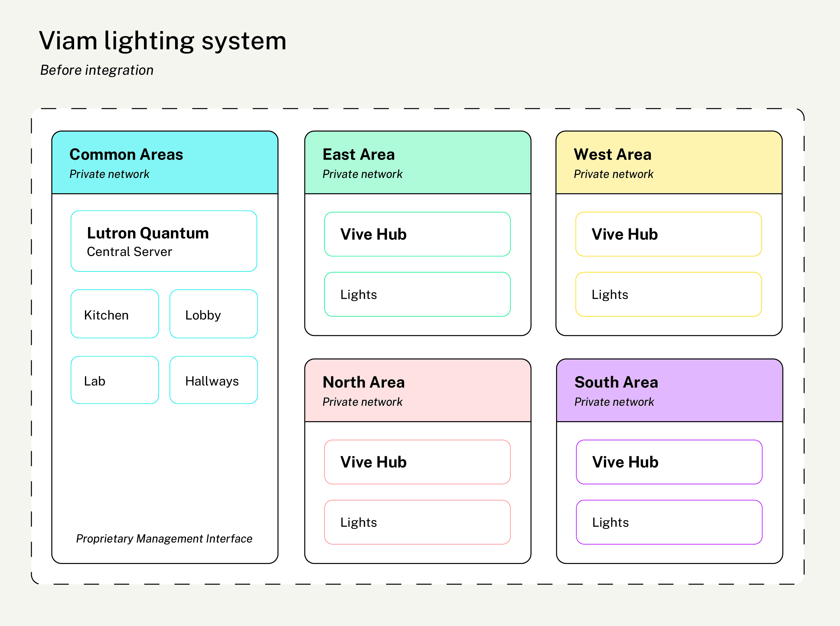Click the "Before integration" subtitle

(x=97, y=70)
